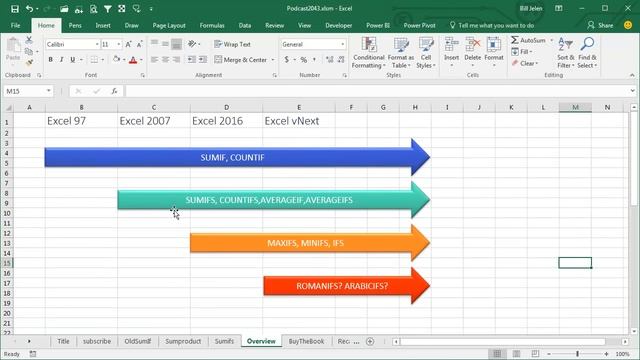Open Conditional Formatting

(369, 53)
